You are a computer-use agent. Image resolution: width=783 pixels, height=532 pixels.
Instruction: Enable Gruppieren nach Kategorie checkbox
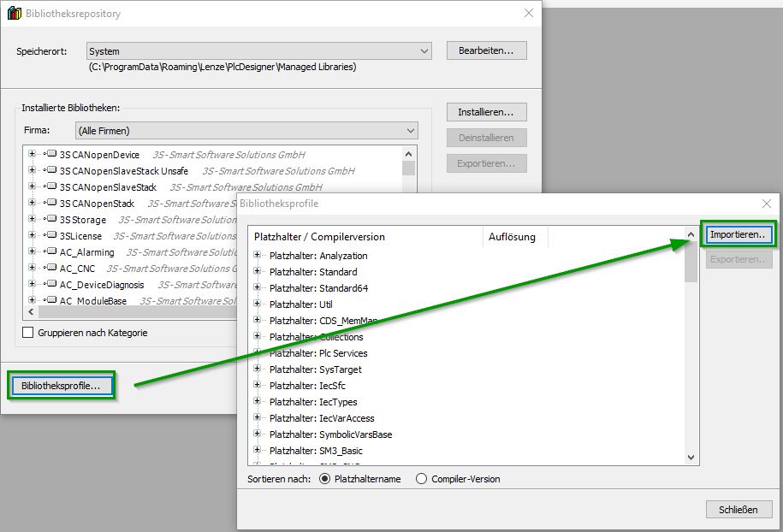(x=28, y=333)
